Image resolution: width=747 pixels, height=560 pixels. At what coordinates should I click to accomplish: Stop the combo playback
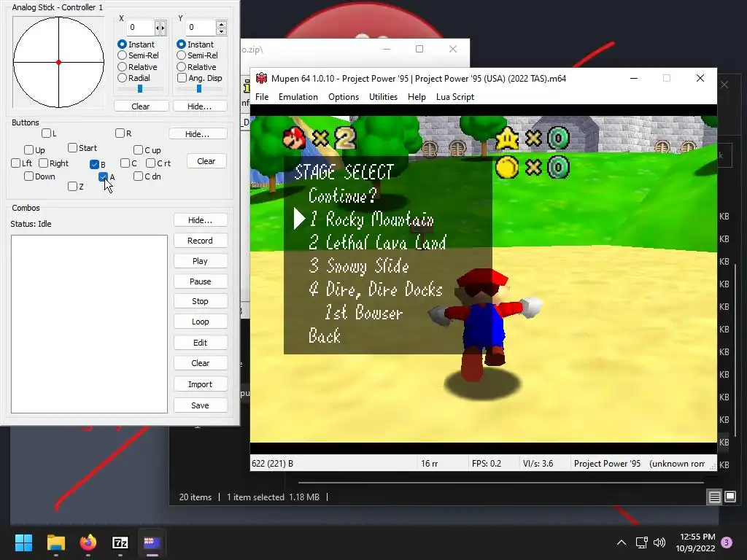point(200,301)
